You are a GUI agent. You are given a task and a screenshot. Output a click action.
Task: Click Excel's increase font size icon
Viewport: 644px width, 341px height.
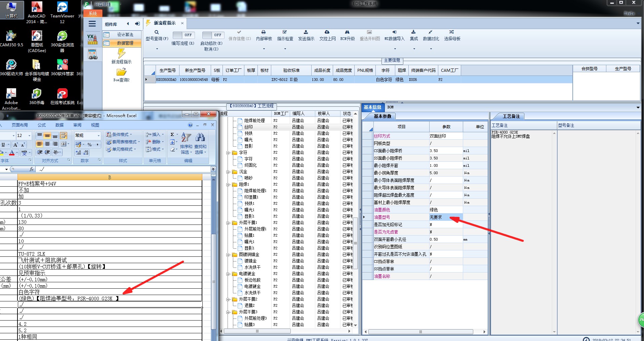pos(15,145)
